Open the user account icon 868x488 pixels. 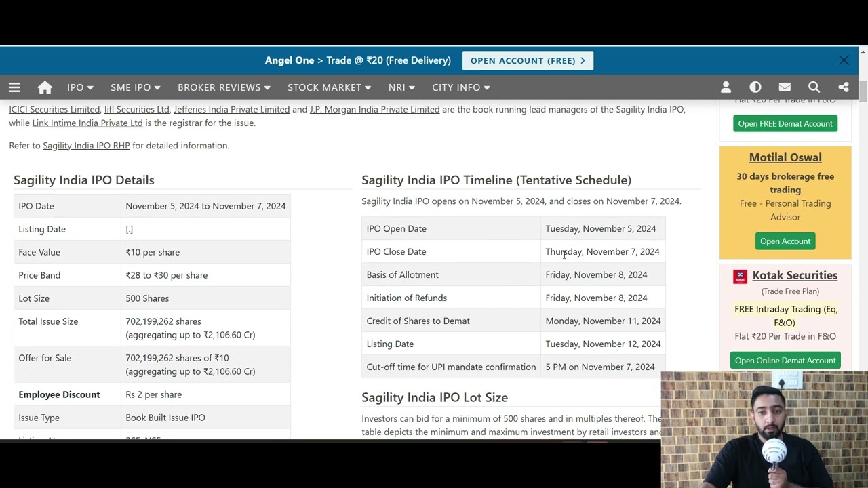(x=726, y=87)
